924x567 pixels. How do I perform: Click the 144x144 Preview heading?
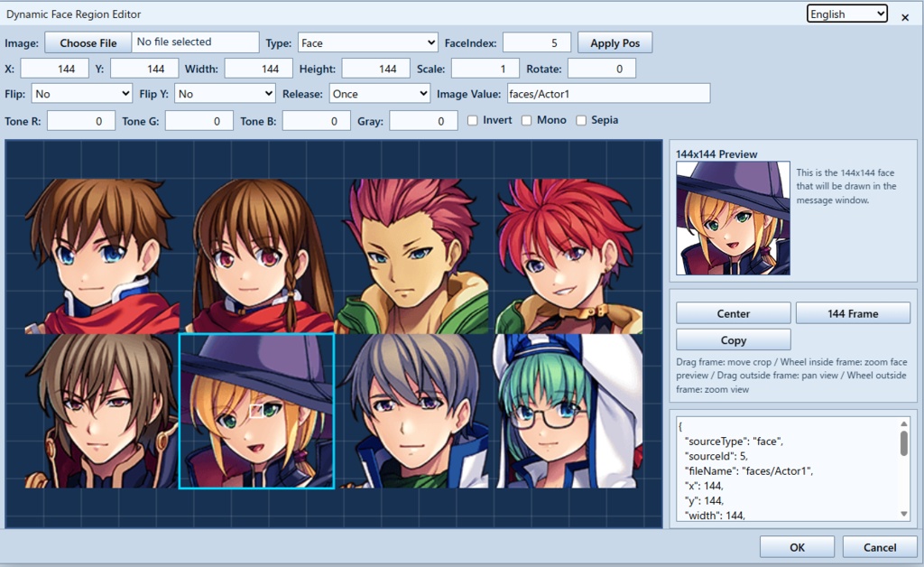716,153
